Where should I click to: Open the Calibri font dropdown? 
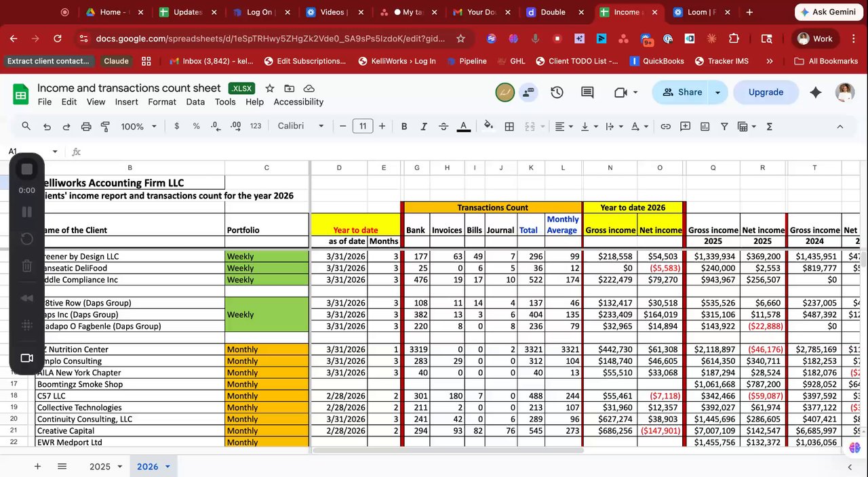coord(301,126)
